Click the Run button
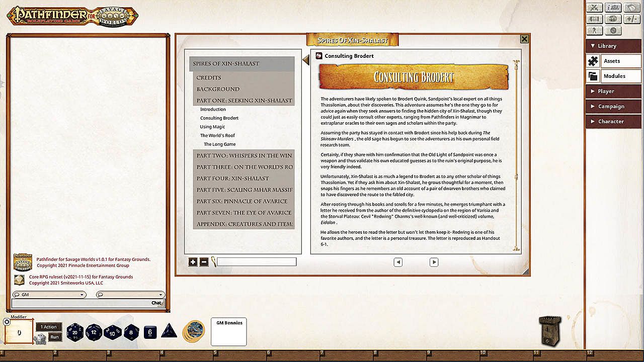Image resolution: width=644 pixels, height=362 pixels. point(55,337)
